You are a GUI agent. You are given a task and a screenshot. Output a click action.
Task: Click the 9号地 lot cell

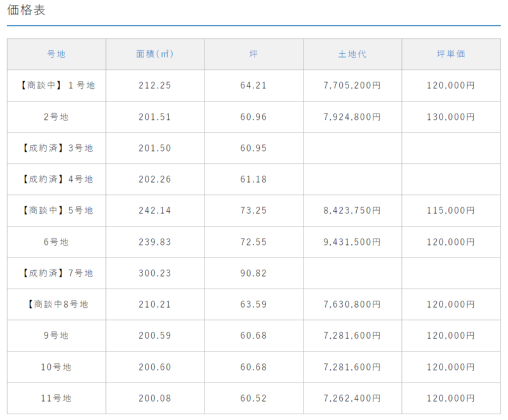(57, 336)
